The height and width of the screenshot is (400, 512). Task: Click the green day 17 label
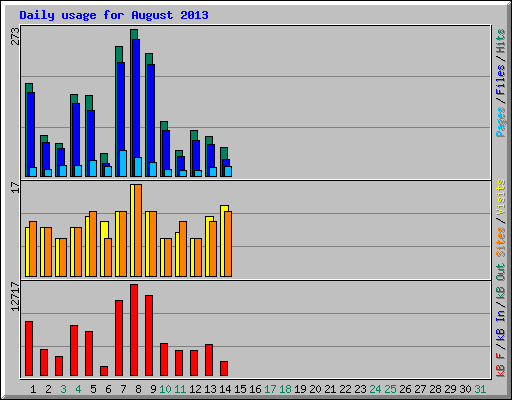[270, 389]
